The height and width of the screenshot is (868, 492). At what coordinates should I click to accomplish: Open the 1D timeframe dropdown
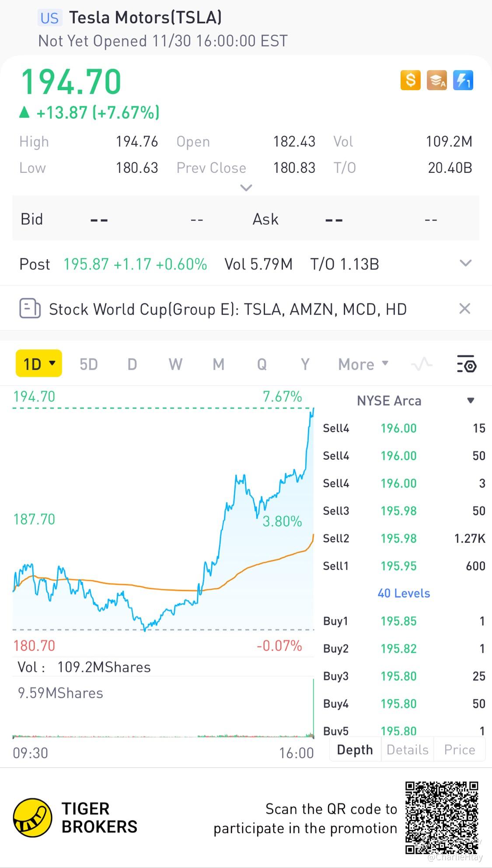pos(39,364)
